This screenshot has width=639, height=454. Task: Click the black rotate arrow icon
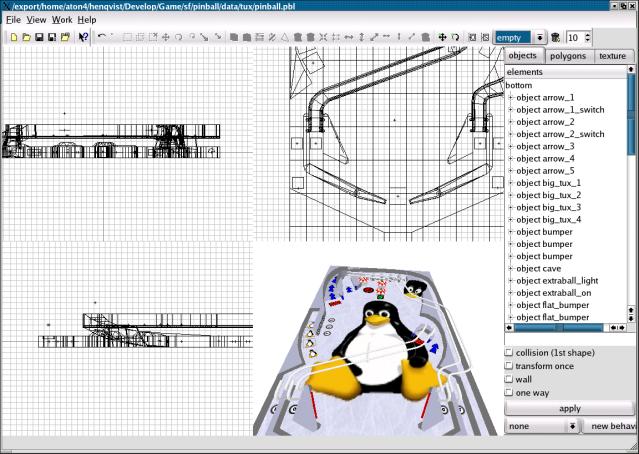[455, 37]
